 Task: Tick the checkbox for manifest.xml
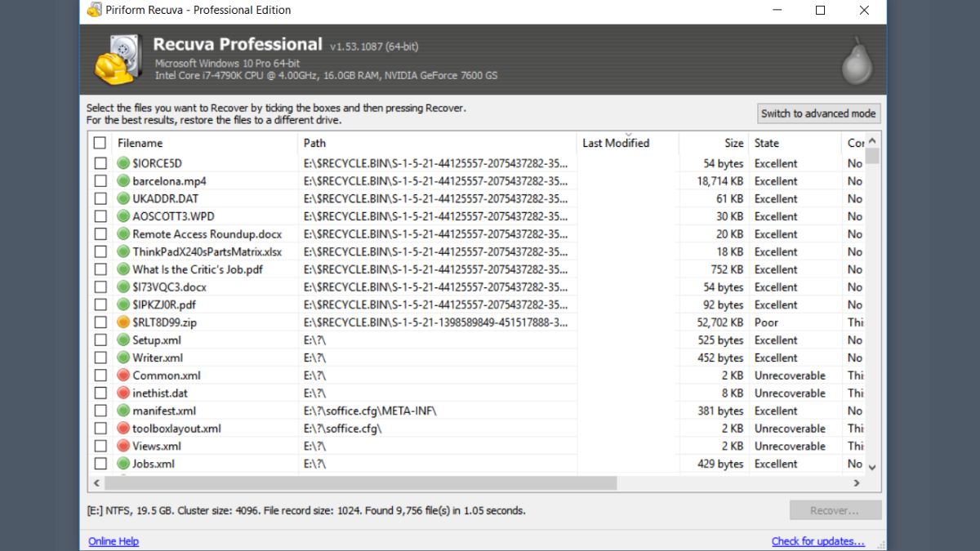[x=100, y=411]
